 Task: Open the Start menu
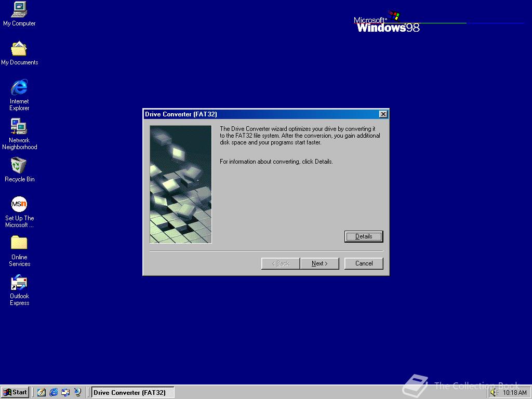click(15, 392)
